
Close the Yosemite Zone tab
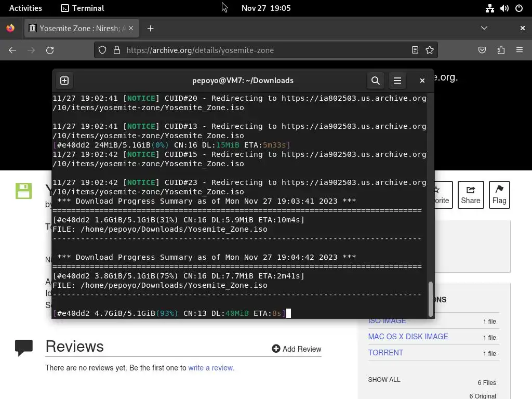[x=131, y=28]
